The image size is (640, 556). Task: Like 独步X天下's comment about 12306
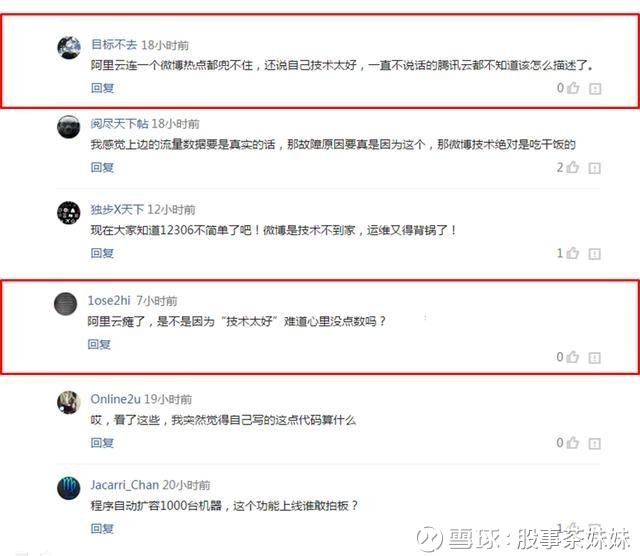pyautogui.click(x=573, y=253)
